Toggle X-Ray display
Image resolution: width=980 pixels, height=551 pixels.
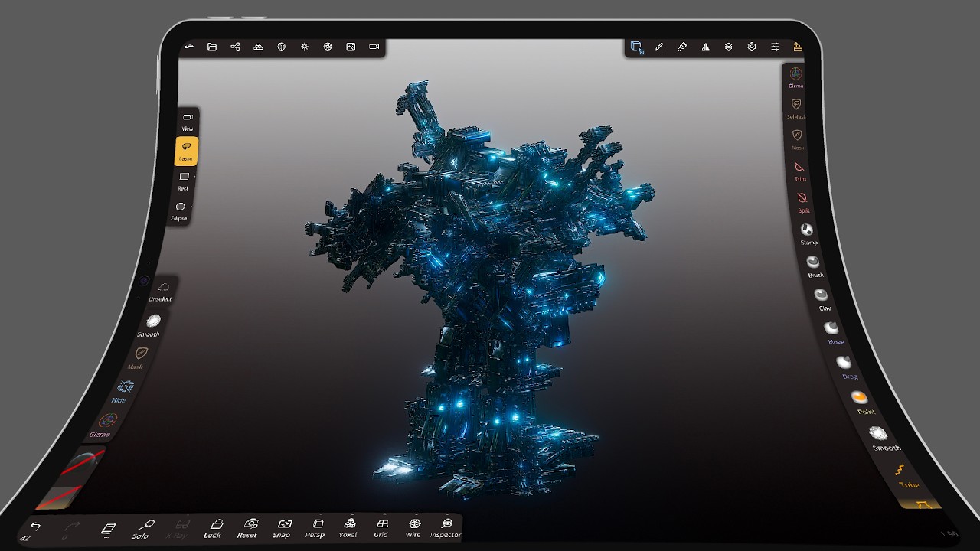[180, 528]
